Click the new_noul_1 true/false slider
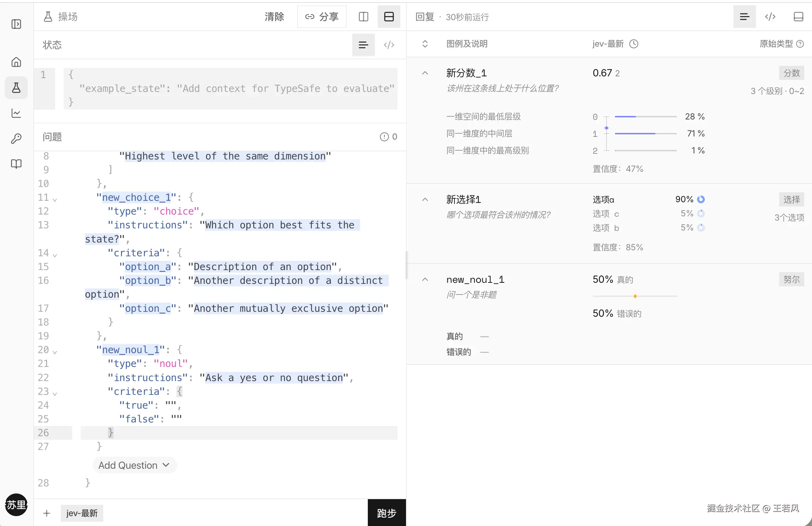Image resolution: width=812 pixels, height=526 pixels. [635, 296]
